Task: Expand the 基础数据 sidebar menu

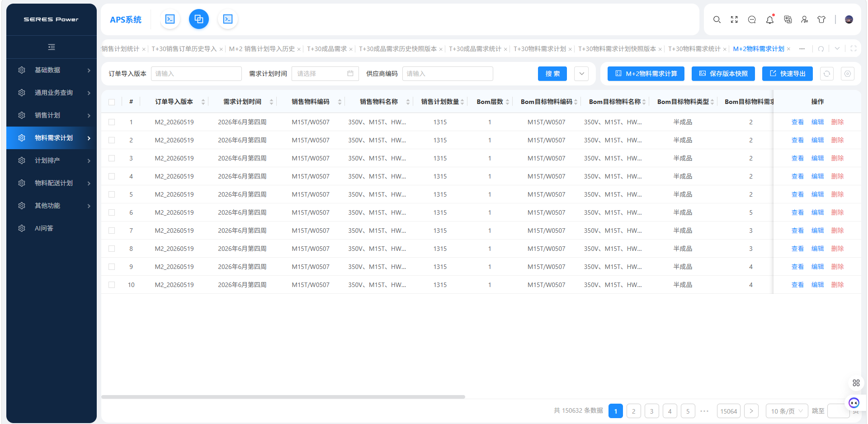Action: pos(52,70)
